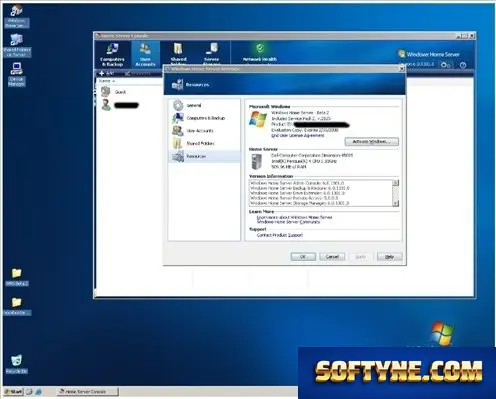Select the User Accounts tab icon
This screenshot has height=399, width=496.
pos(145,49)
